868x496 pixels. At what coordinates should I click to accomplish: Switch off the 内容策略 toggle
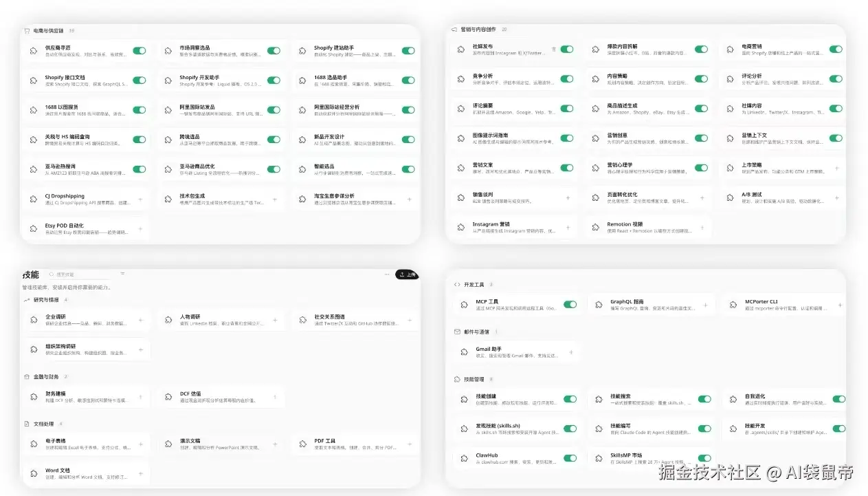701,79
